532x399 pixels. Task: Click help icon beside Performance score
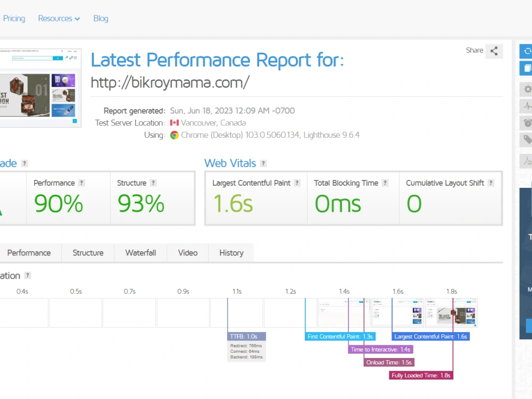(81, 183)
